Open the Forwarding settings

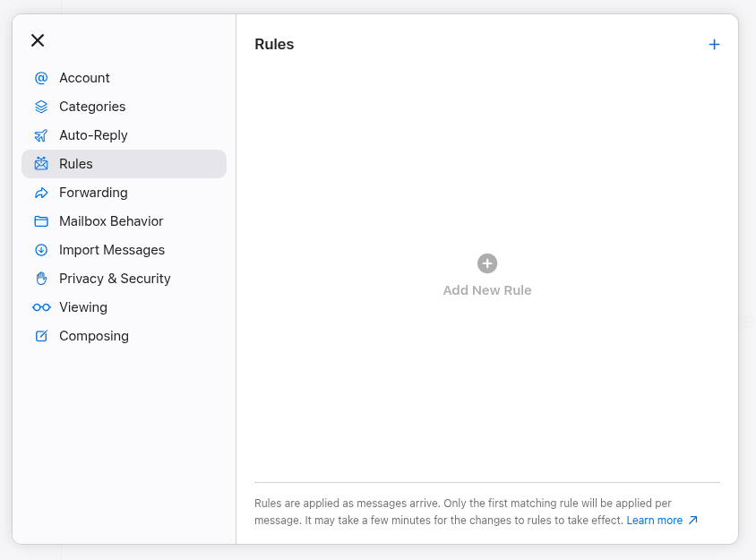[x=124, y=193]
